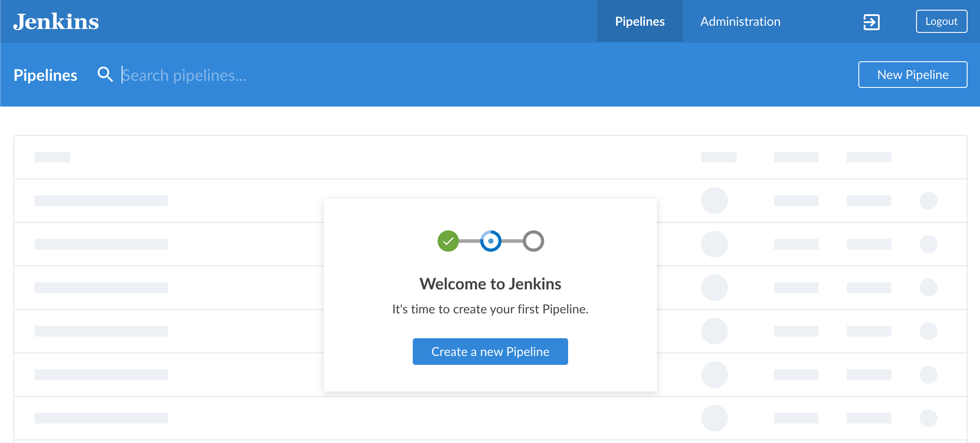Click the New Pipeline button
The width and height of the screenshot is (980, 443).
click(913, 75)
